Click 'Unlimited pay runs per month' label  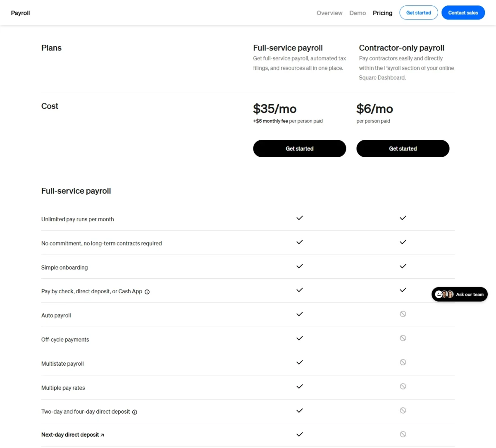(78, 219)
